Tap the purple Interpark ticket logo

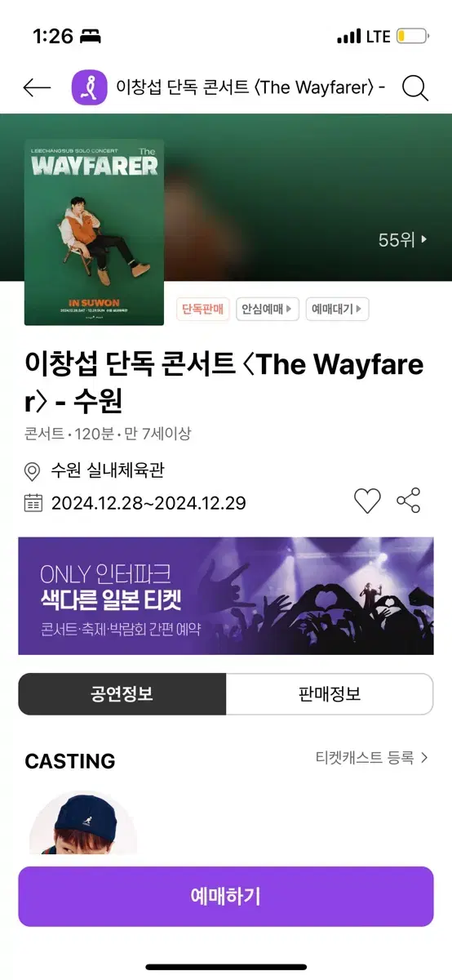[90, 87]
